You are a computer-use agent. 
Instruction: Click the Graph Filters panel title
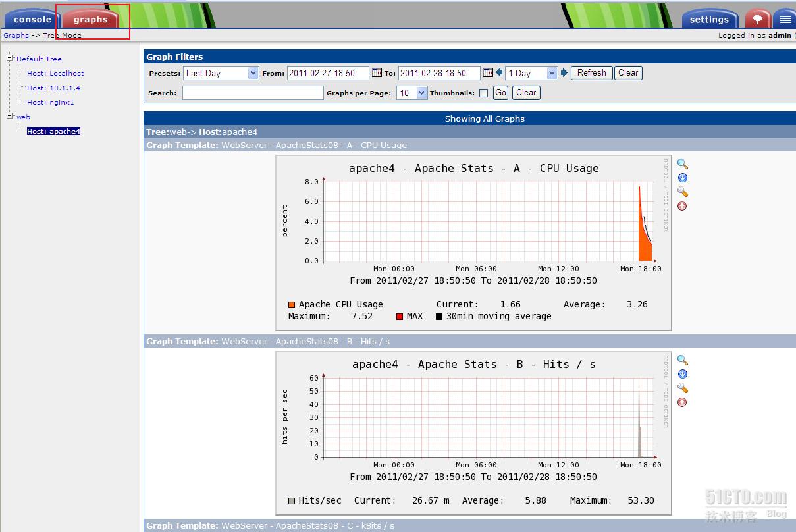[x=174, y=57]
